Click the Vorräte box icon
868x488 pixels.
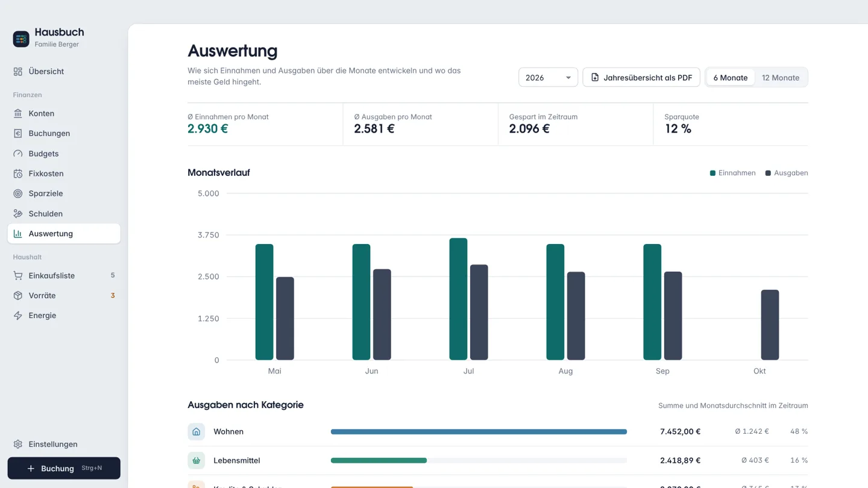click(18, 296)
